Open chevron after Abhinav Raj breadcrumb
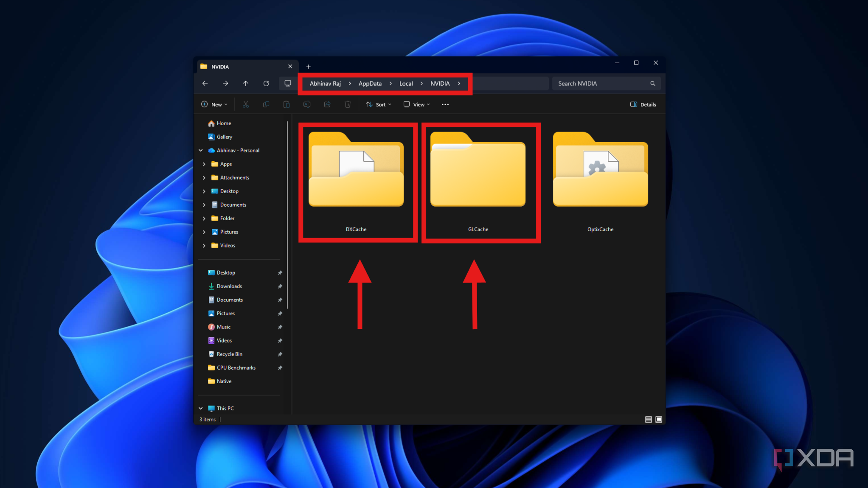Screen dimensions: 868x488 [x=350, y=84]
